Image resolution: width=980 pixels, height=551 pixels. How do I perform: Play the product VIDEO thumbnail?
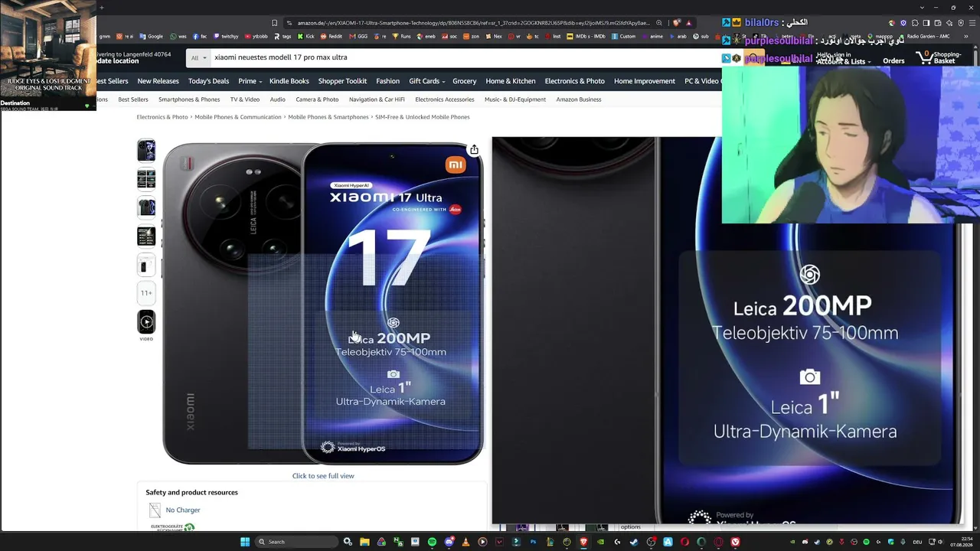click(146, 322)
